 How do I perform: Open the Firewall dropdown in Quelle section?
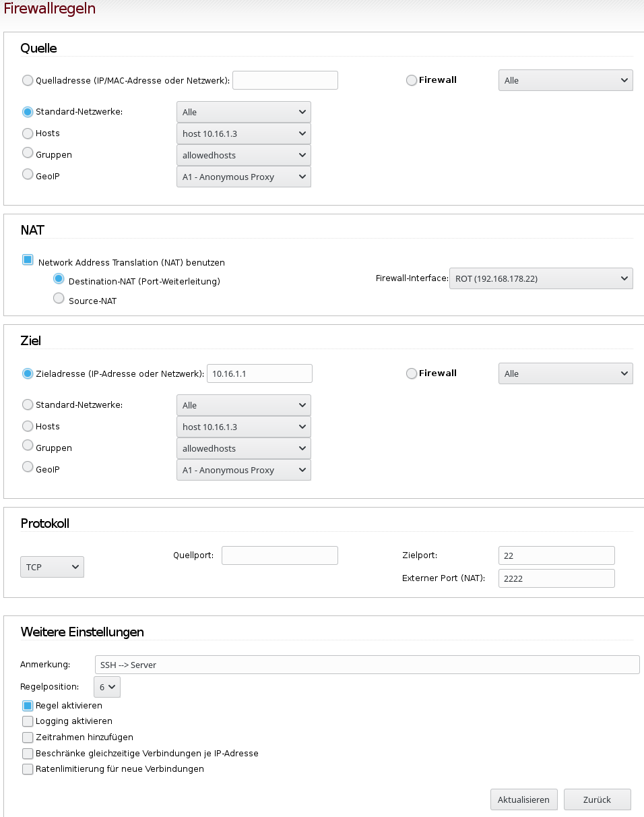[566, 80]
